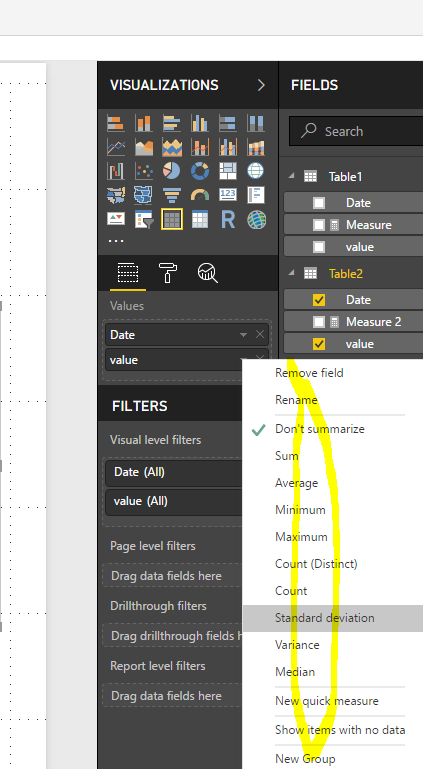Select the Clustered bar chart visual

[172, 123]
